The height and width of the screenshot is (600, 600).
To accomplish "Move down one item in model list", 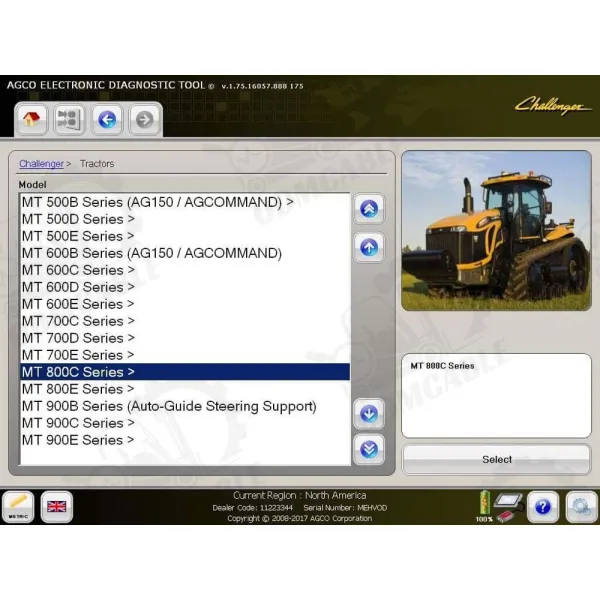I will click(369, 412).
